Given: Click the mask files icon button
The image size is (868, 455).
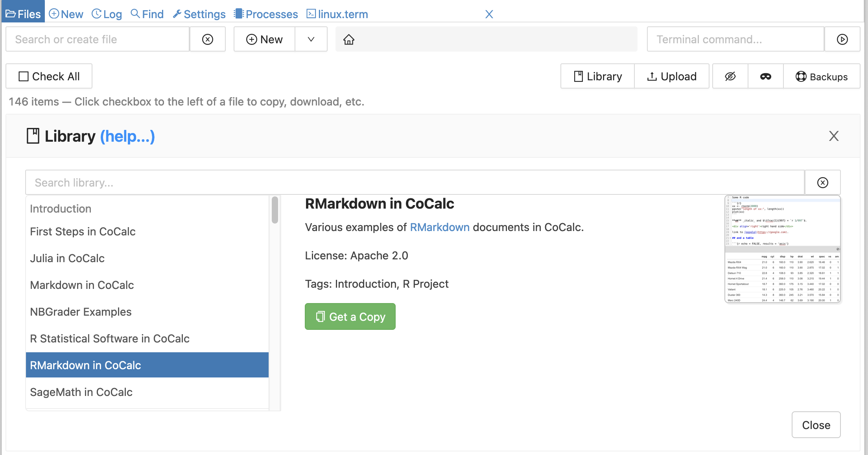Looking at the screenshot, I should (x=765, y=76).
